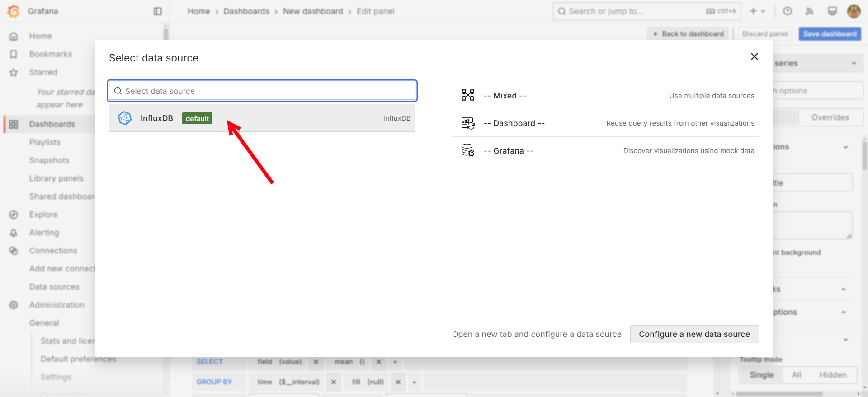Focus the Select data source search field
The image size is (868, 397).
(262, 91)
